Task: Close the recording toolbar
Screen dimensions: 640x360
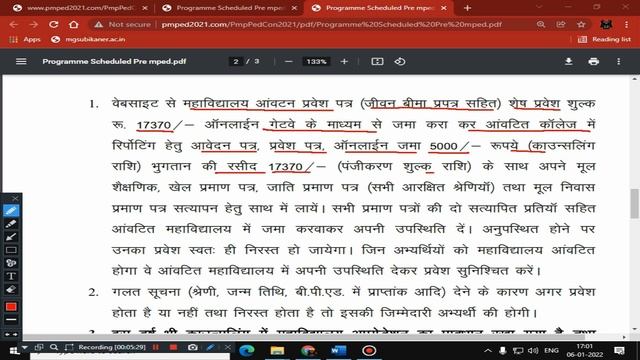Action: tap(227, 347)
